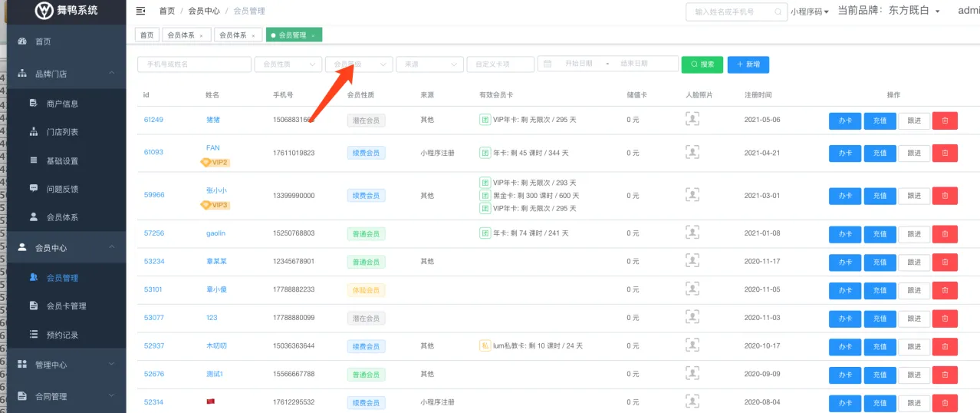Open the 小程序码 dropdown

click(x=809, y=12)
